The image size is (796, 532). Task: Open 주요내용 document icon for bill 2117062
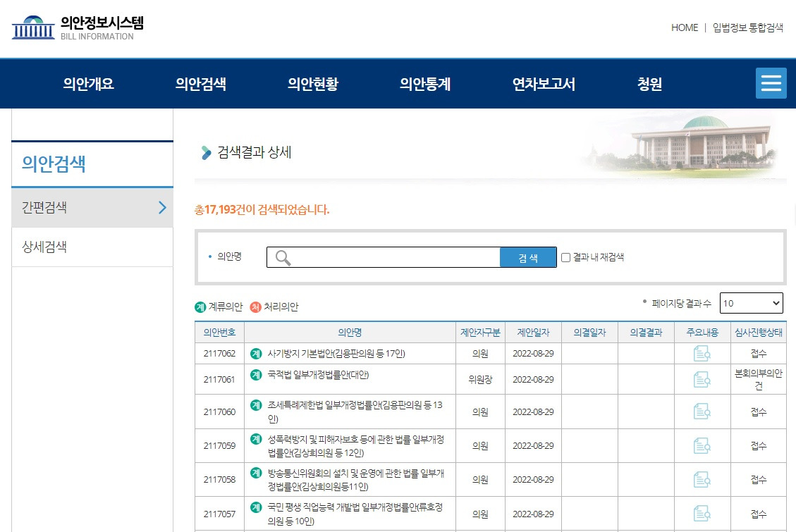coord(702,353)
